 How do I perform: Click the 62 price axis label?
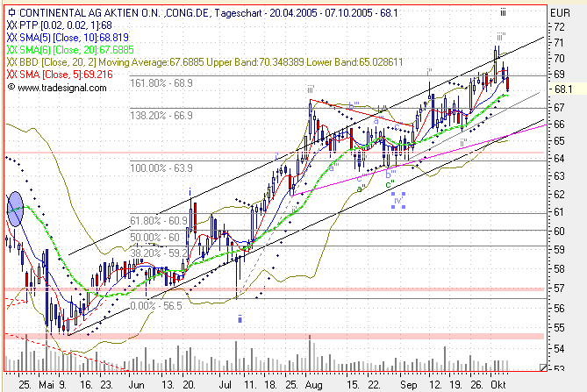[x=559, y=195]
